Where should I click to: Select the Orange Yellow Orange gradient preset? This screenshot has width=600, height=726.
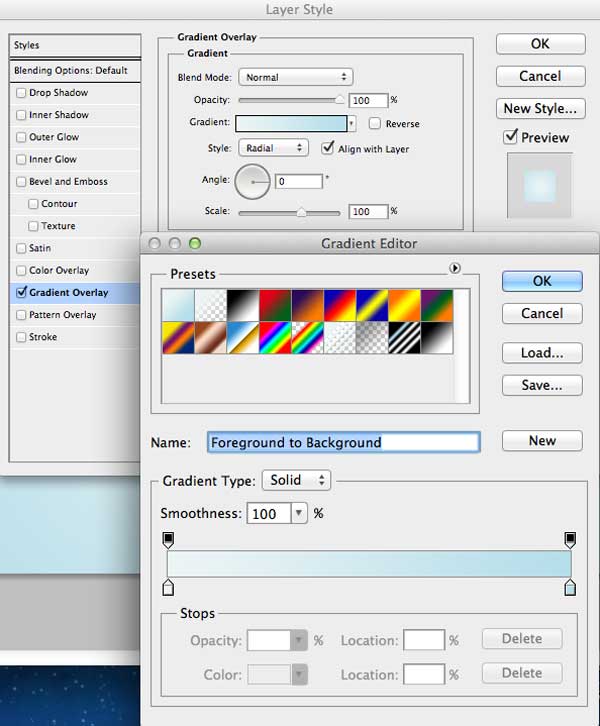405,305
